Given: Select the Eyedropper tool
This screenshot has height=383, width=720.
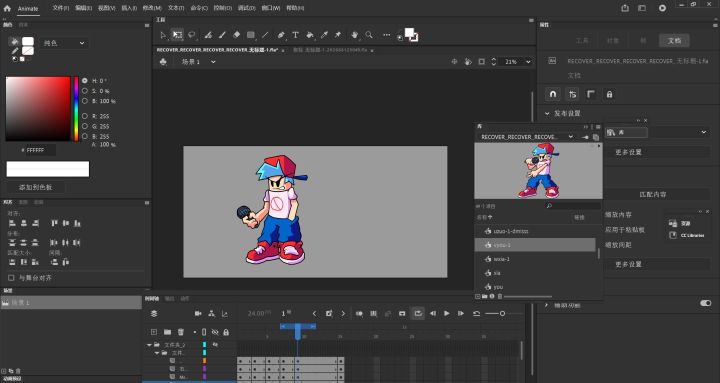Looking at the screenshot, I should (x=324, y=35).
